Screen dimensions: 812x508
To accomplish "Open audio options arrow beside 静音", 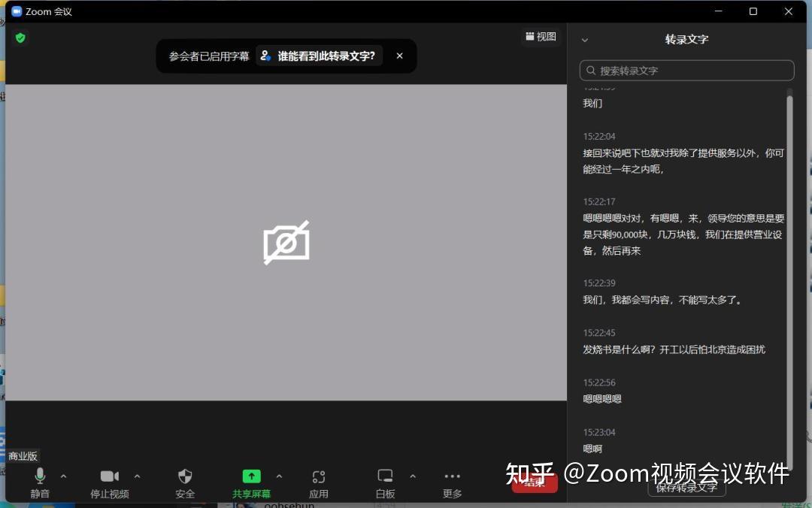I will (64, 476).
